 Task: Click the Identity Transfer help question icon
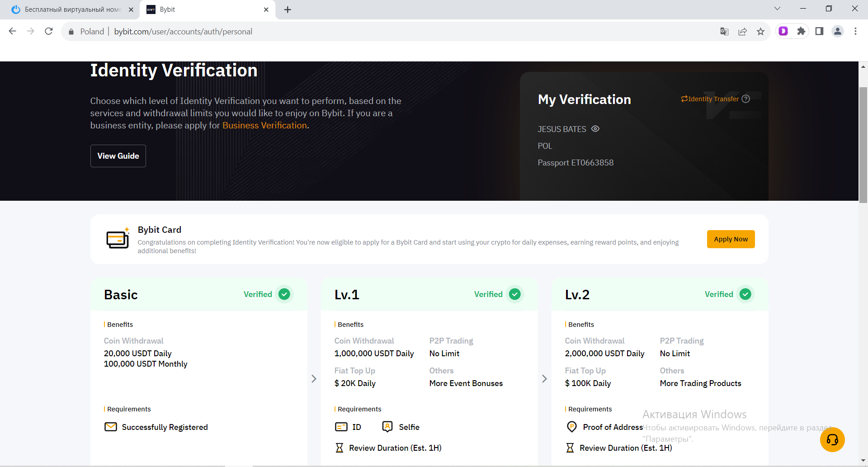click(x=746, y=99)
